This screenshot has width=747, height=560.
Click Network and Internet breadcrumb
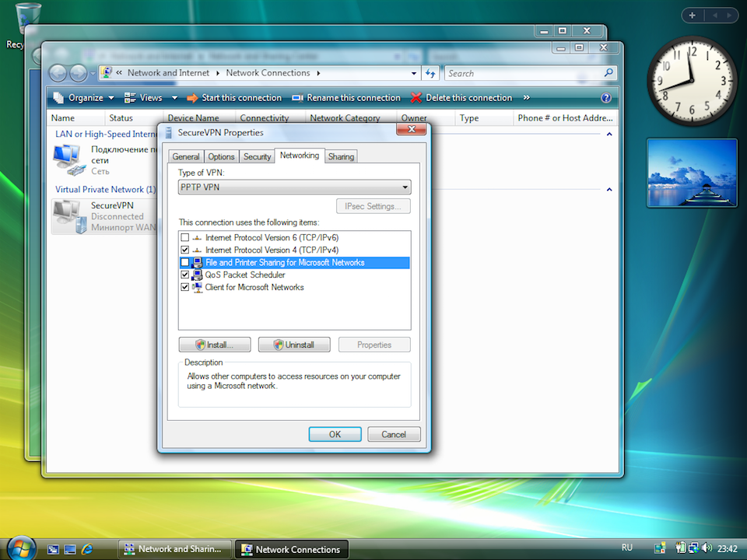168,73
